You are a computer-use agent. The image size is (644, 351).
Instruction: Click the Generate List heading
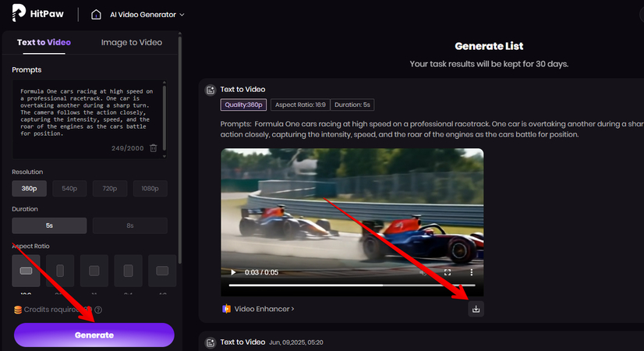[489, 46]
